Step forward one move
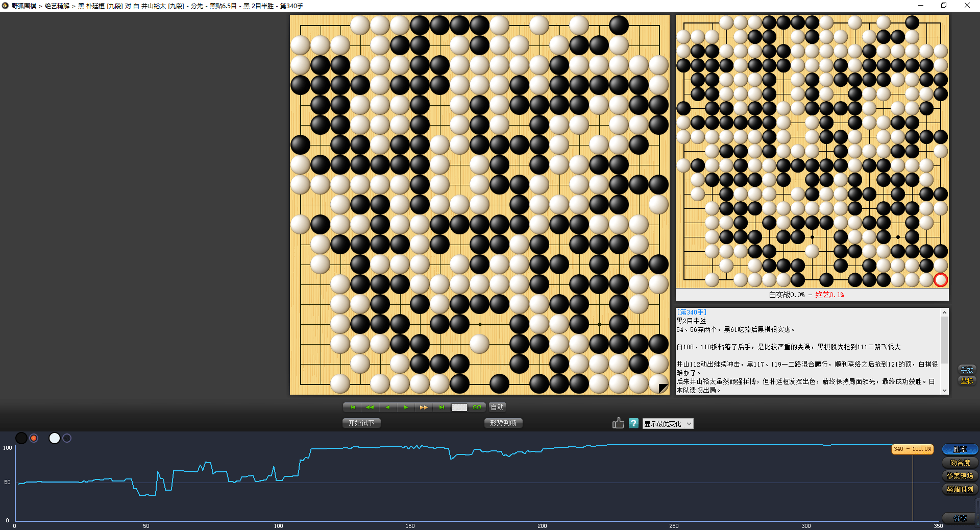Viewport: 980px width, 530px height. (x=406, y=407)
